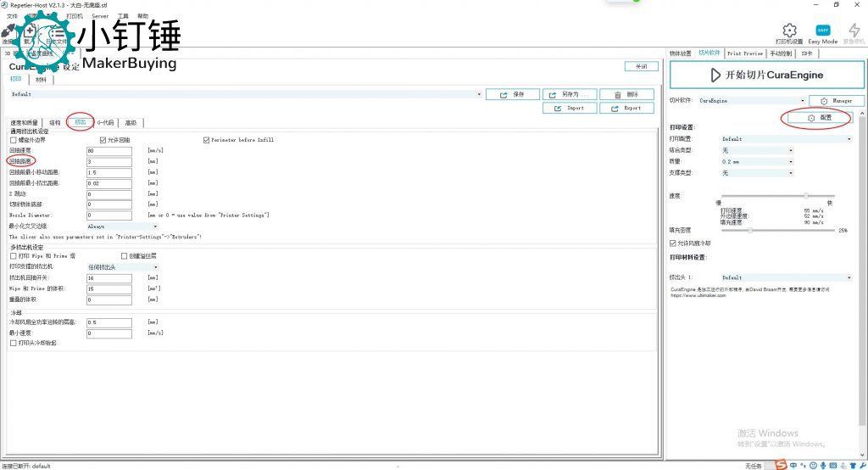Open the Sogou soft keyboard icon
868x470 pixels.
[x=833, y=466]
